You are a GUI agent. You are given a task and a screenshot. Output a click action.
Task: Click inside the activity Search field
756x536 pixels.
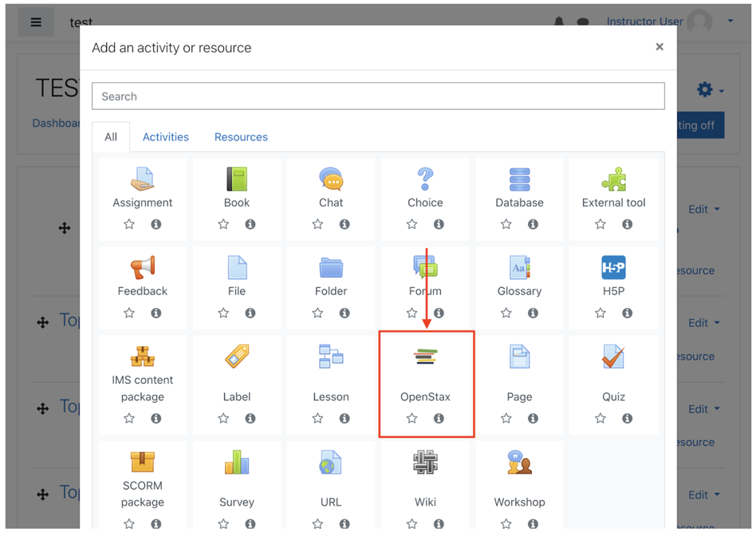378,96
